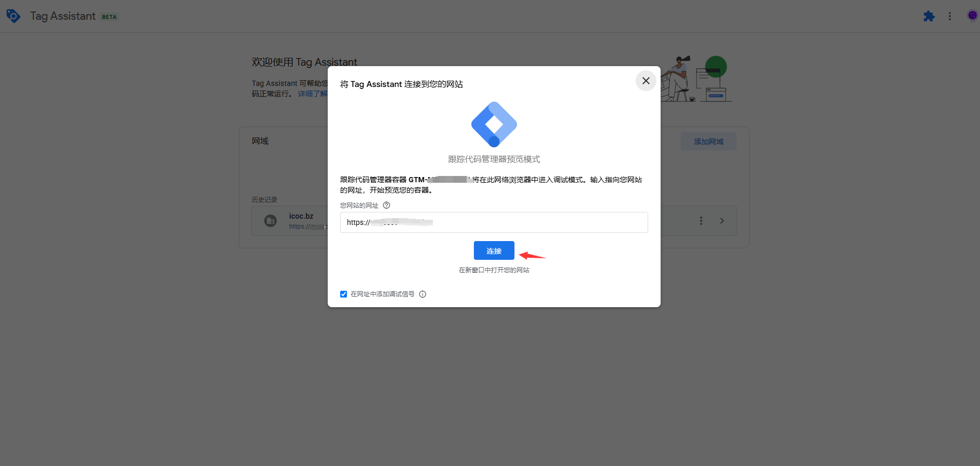Click the Tag Assistant title text
The width and height of the screenshot is (980, 466).
pyautogui.click(x=63, y=16)
